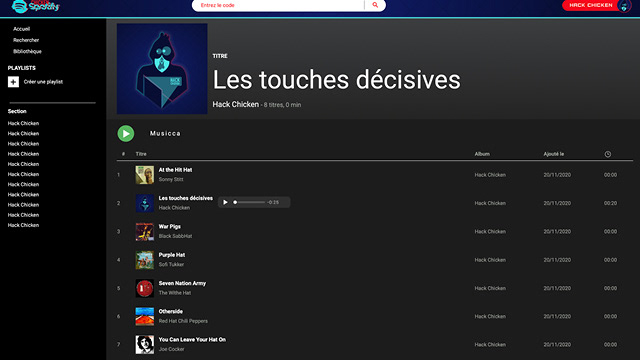Select the 'Purple Hat' track title
Screen dimensions: 640x360
click(172, 255)
